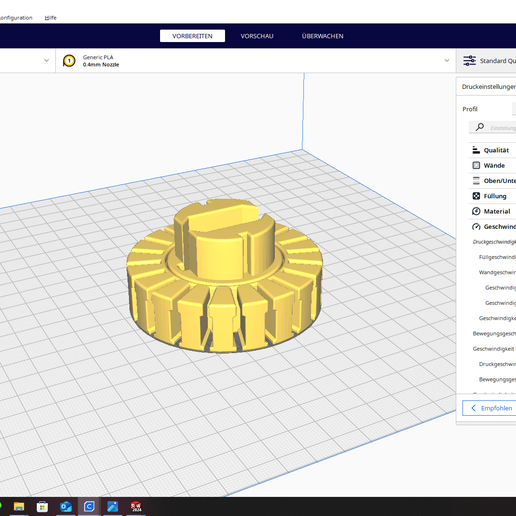Click the extruder 1 circle icon
516x516 pixels.
(x=69, y=61)
